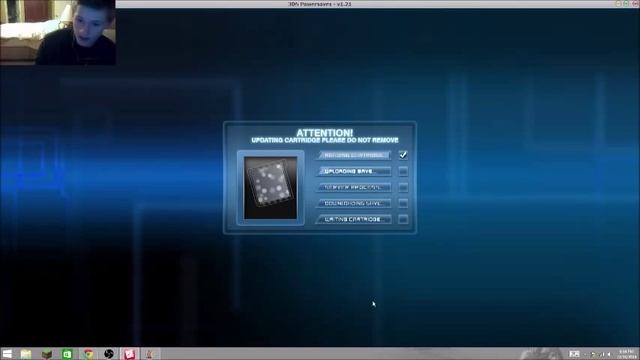
Task: Open the Windows Start button
Action: tap(7, 354)
